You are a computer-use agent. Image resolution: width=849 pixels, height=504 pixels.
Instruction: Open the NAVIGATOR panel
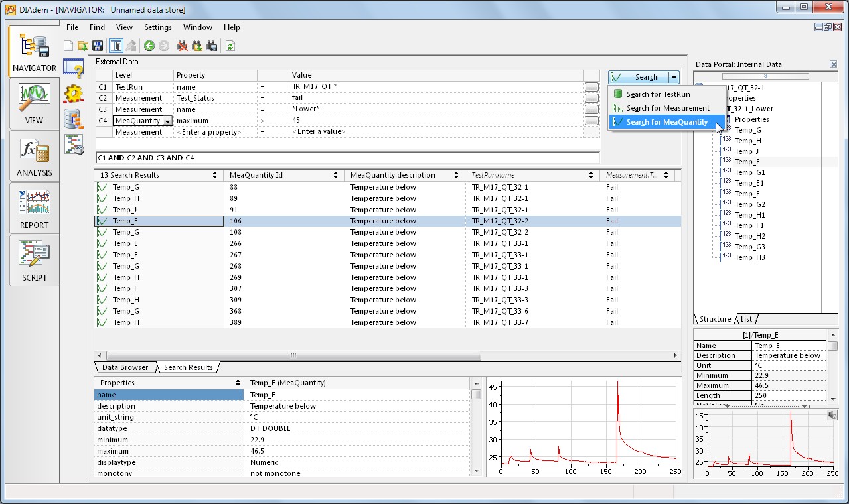35,51
